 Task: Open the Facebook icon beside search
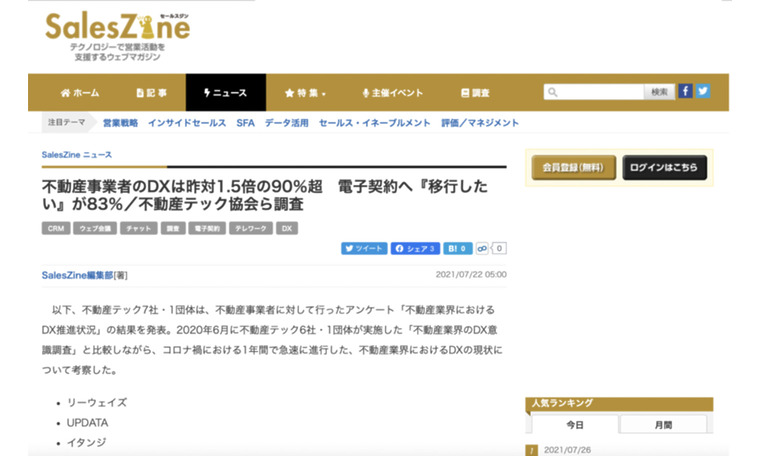[685, 91]
